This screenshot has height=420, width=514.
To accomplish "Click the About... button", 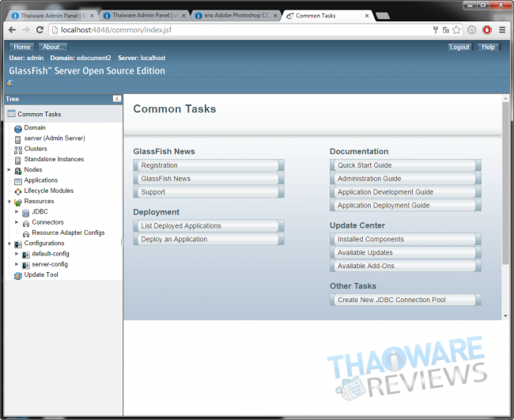I will pyautogui.click(x=52, y=47).
